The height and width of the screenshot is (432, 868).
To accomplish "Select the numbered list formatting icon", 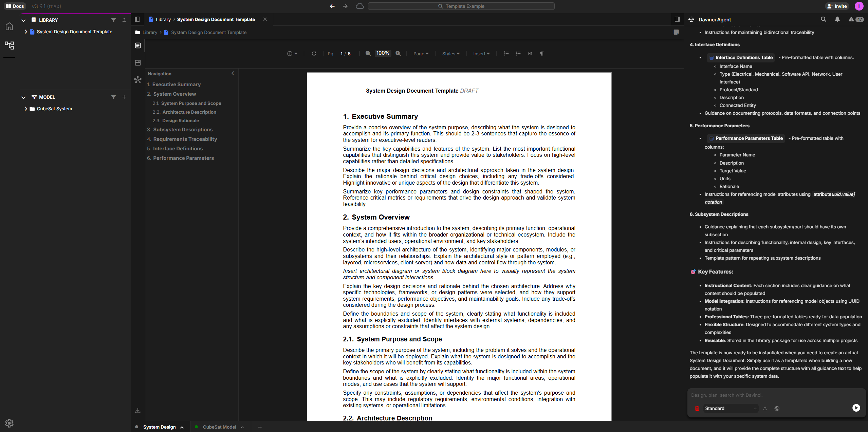I will coord(506,54).
